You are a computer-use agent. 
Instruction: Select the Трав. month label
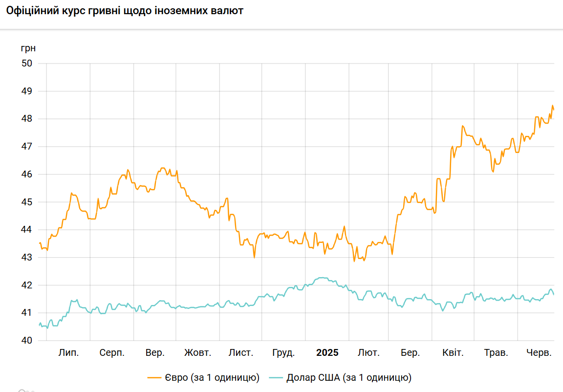(x=496, y=352)
